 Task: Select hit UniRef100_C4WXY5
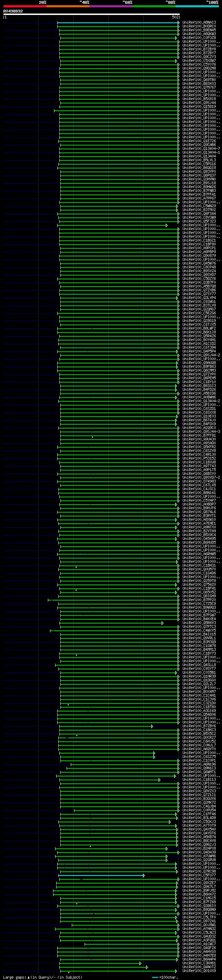coord(199,630)
